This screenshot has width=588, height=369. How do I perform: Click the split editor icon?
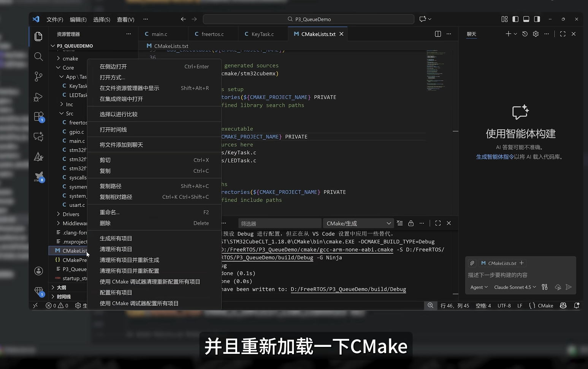(x=438, y=34)
